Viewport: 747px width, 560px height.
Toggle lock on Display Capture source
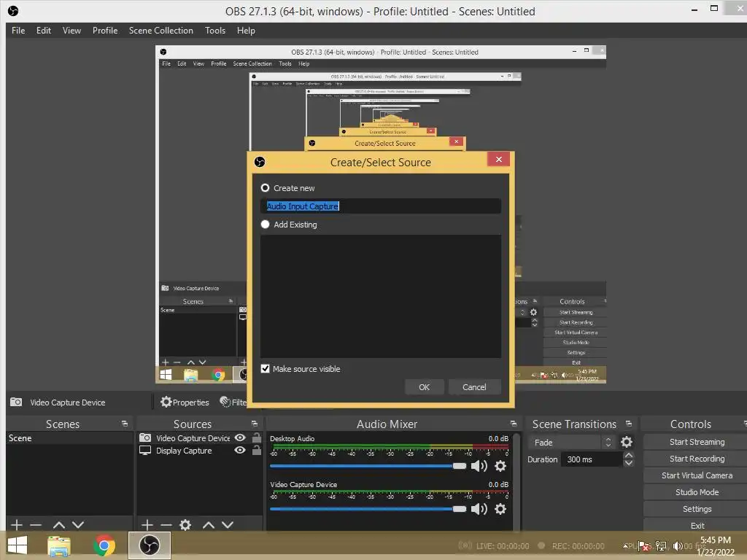pyautogui.click(x=256, y=450)
